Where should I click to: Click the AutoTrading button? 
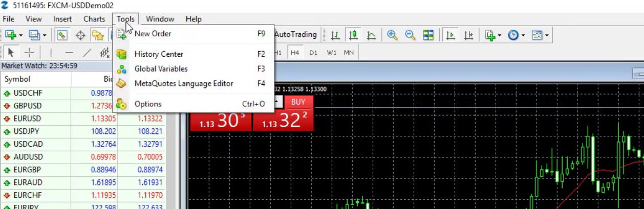pyautogui.click(x=295, y=35)
